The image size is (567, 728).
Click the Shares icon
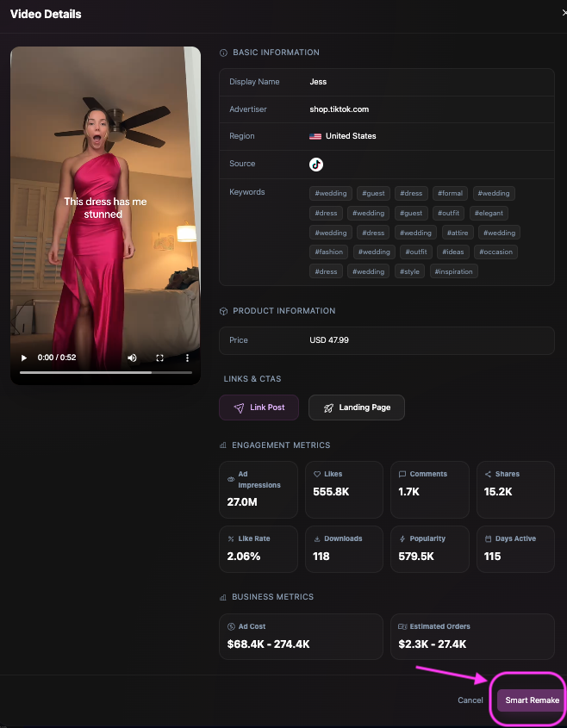pos(488,474)
